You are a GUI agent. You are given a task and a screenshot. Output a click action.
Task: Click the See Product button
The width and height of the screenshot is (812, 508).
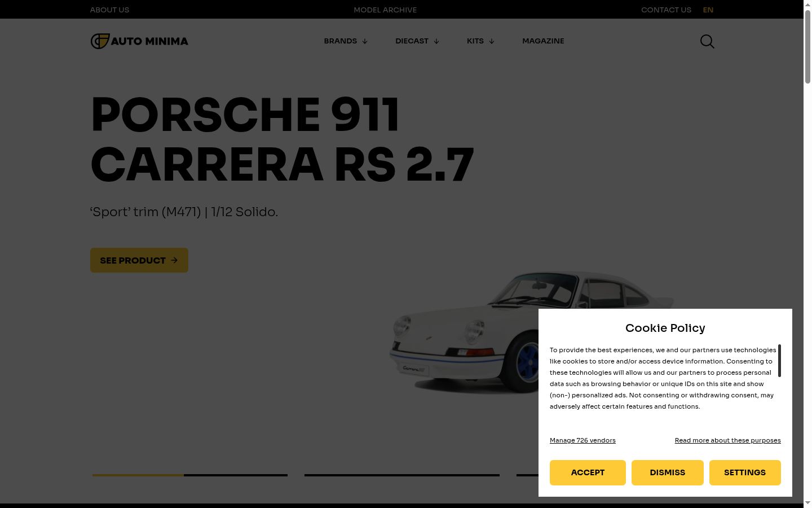click(139, 260)
